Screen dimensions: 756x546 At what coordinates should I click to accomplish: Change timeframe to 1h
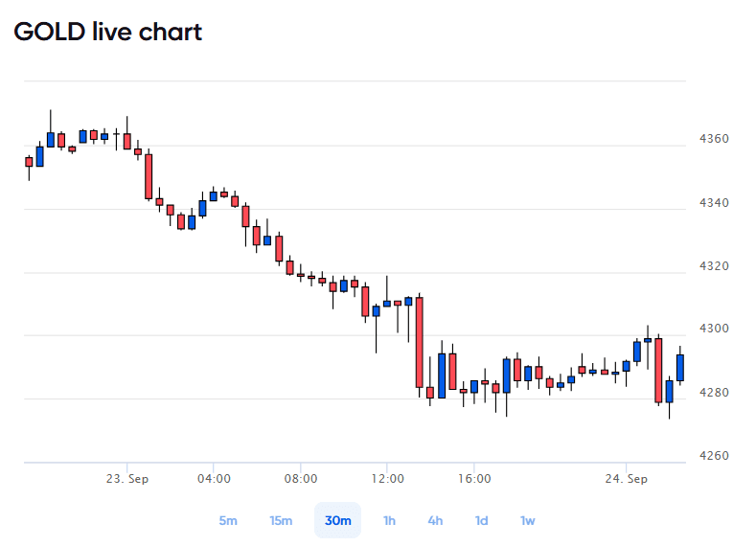[x=389, y=520]
